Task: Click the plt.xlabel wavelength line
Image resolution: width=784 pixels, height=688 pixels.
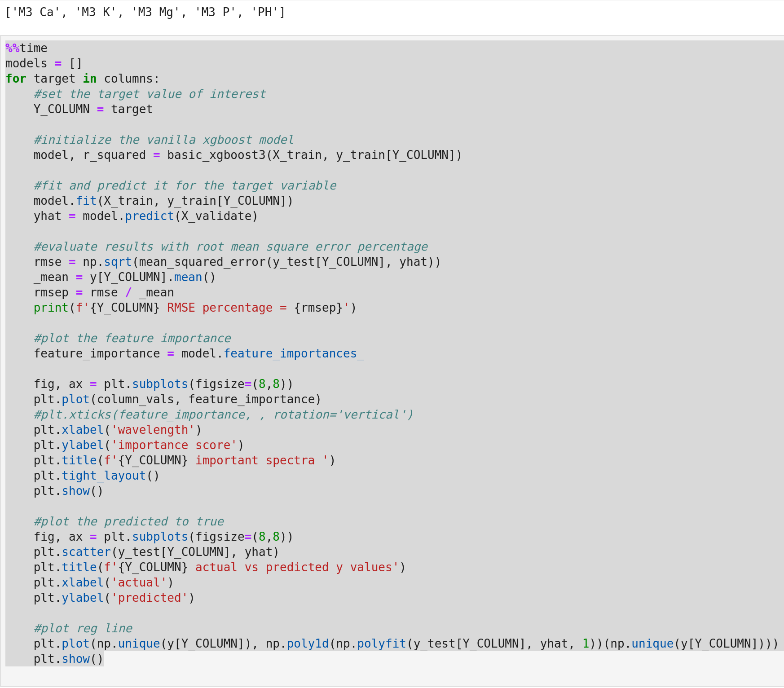Action: (x=117, y=429)
